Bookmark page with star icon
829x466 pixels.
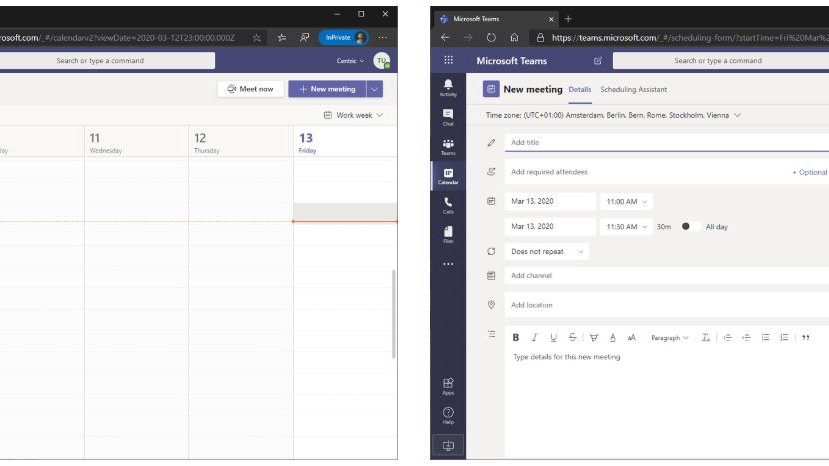pos(256,38)
